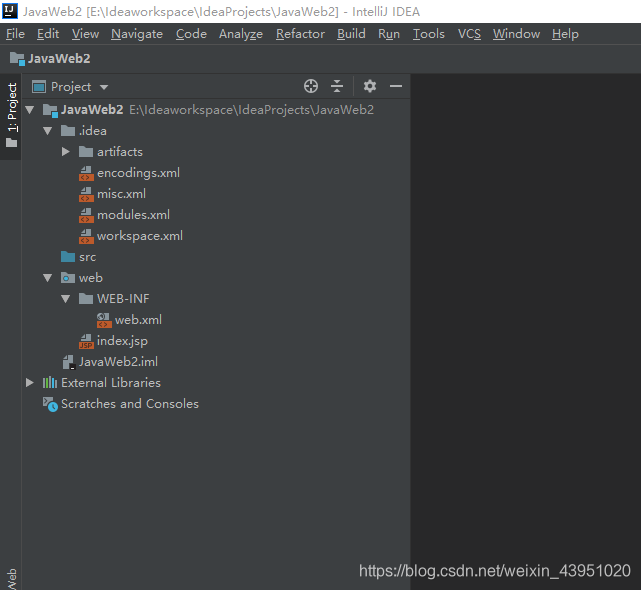The width and height of the screenshot is (641, 590).
Task: Click the web.xml descriptor icon
Action: coord(104,320)
